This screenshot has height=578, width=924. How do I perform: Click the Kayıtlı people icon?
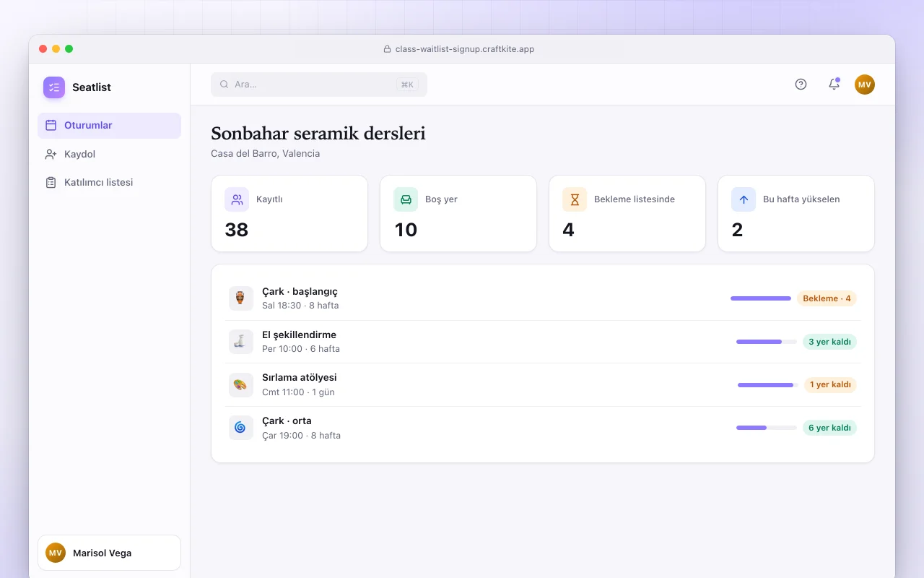(237, 199)
